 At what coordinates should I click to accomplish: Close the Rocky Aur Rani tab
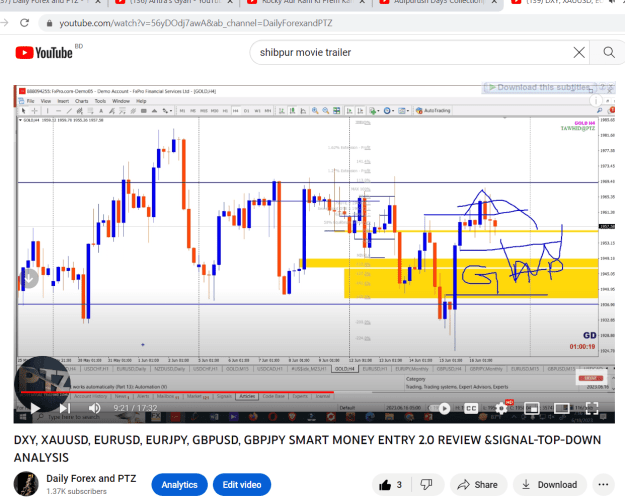tap(362, 2)
